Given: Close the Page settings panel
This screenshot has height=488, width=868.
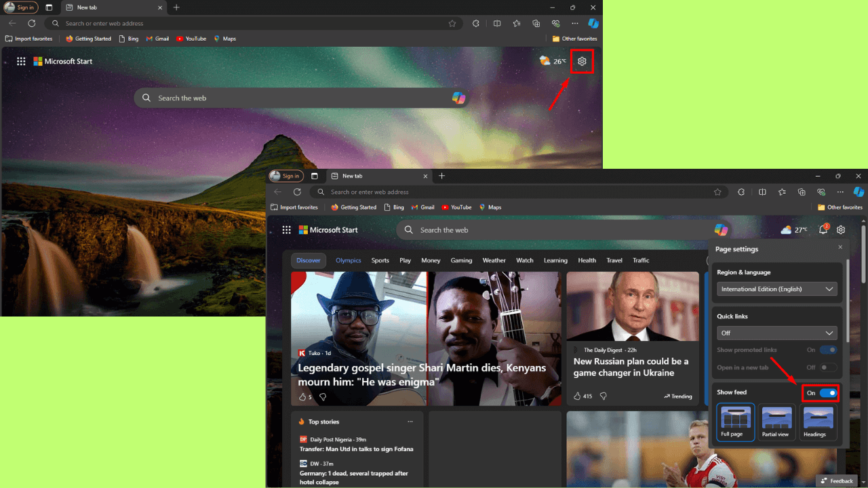Looking at the screenshot, I should pos(840,247).
